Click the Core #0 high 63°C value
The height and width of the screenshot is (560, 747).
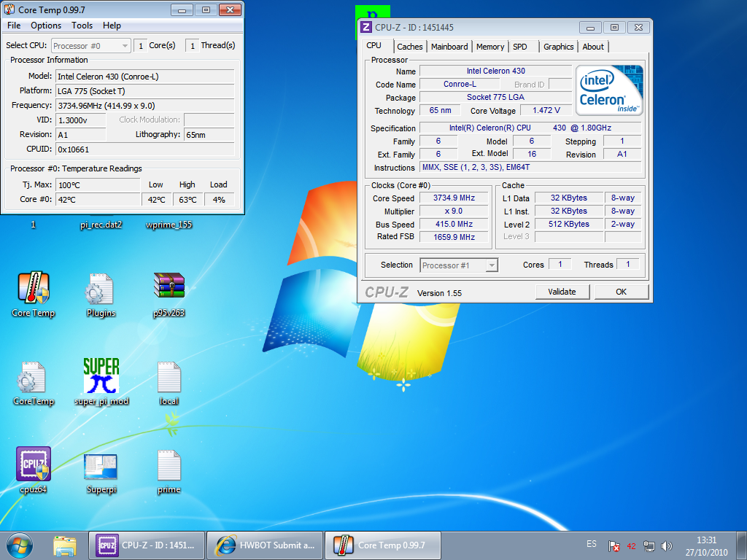coord(187,200)
